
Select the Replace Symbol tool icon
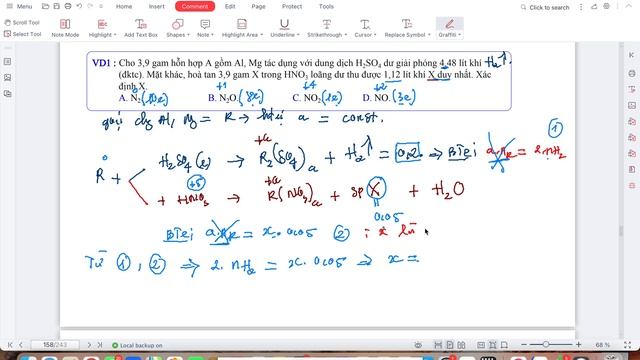tap(407, 24)
